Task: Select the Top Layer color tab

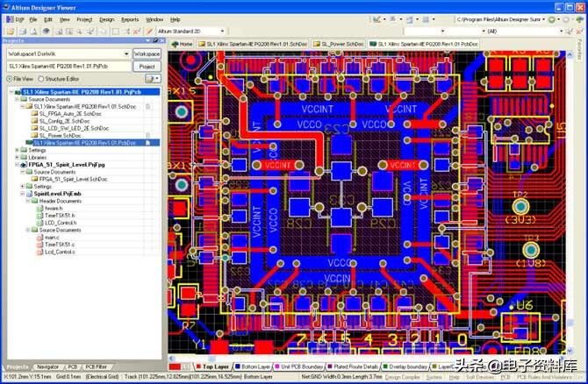Action: tap(213, 366)
